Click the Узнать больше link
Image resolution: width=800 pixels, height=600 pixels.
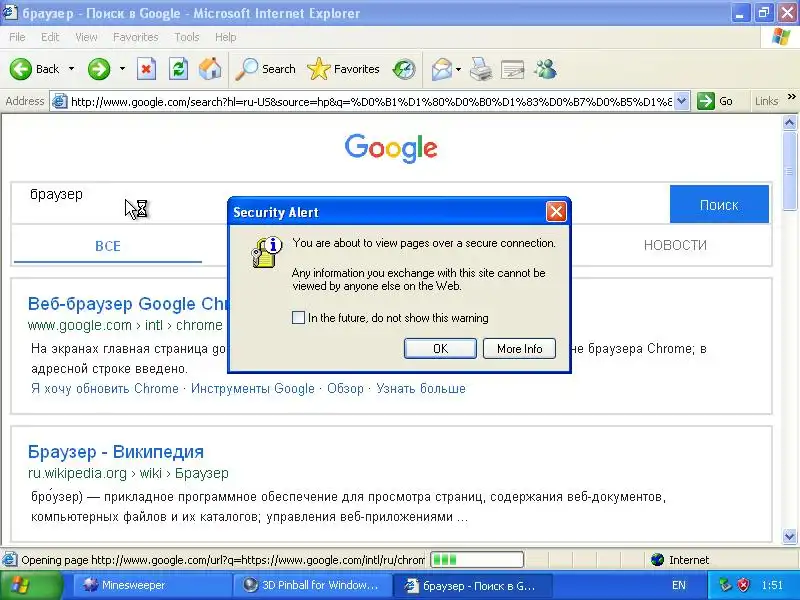pos(421,388)
